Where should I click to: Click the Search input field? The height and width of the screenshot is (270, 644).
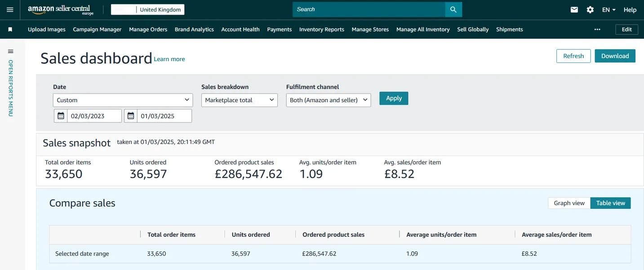coord(369,9)
